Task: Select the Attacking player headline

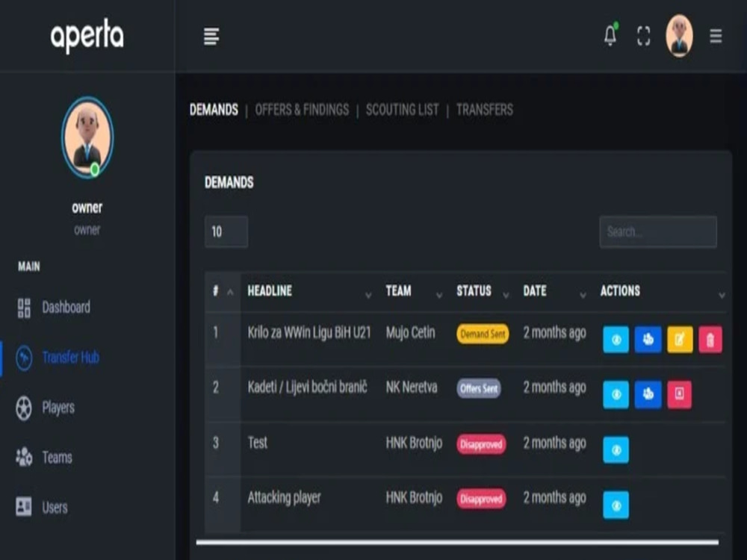Action: coord(284,498)
